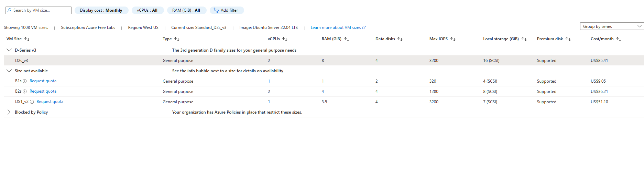Click the VM Size sort arrows icon
Screen dimensions: 644x189
coord(27,39)
